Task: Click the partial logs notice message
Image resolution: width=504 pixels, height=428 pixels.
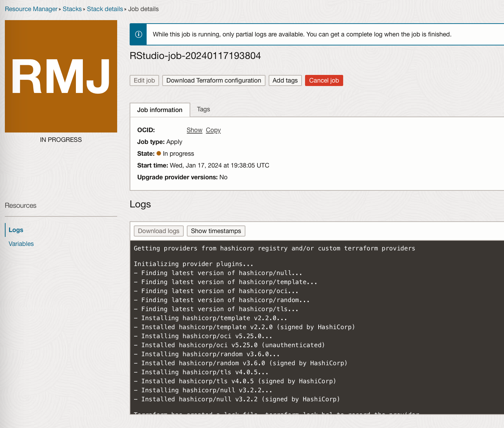Action: [x=302, y=34]
